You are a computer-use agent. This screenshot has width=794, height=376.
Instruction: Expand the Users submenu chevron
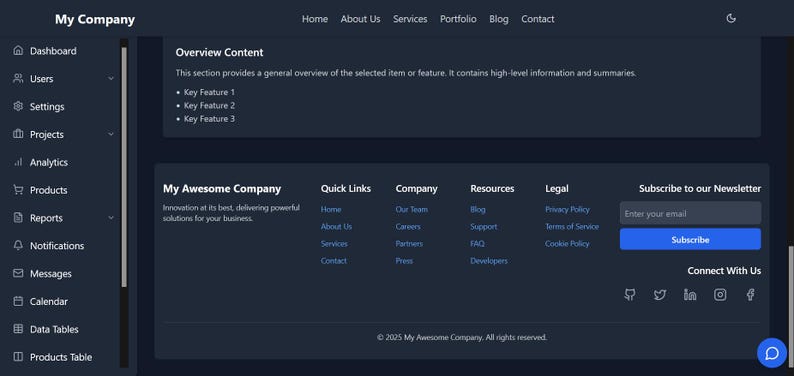pos(111,78)
